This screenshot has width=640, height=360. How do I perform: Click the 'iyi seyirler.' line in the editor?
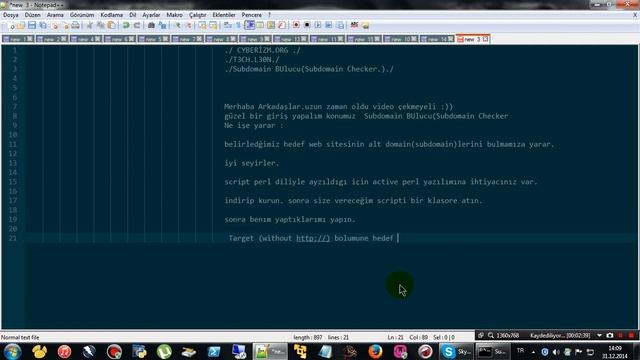coord(251,163)
